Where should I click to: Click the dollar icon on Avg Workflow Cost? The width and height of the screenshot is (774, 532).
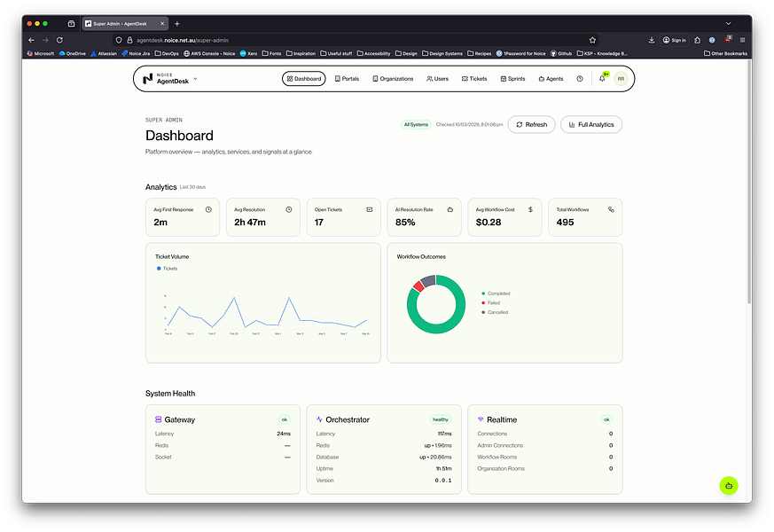[531, 209]
